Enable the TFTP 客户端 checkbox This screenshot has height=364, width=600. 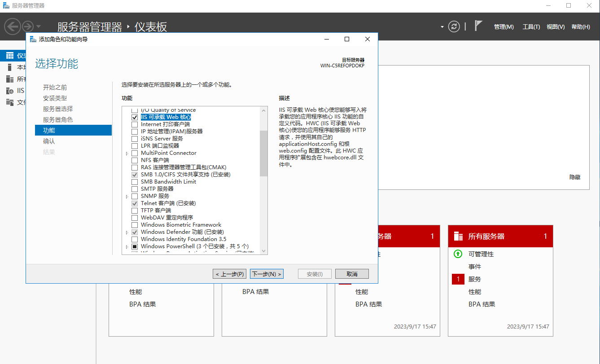click(134, 211)
